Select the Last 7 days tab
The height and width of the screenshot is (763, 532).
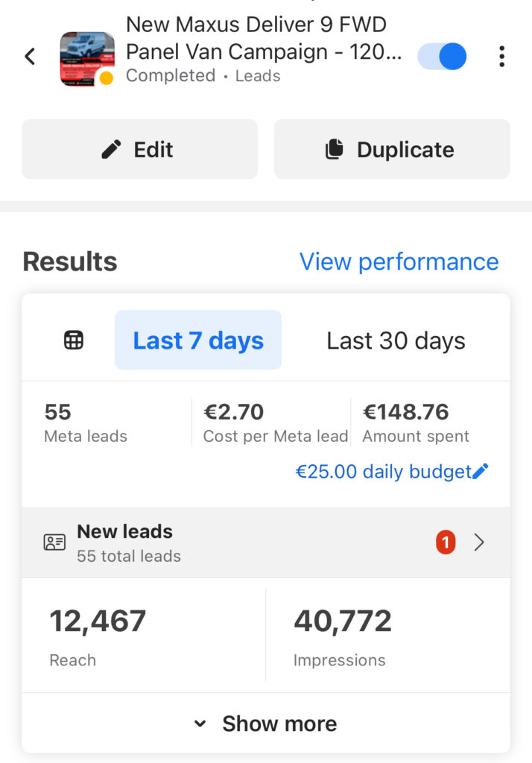(x=198, y=341)
